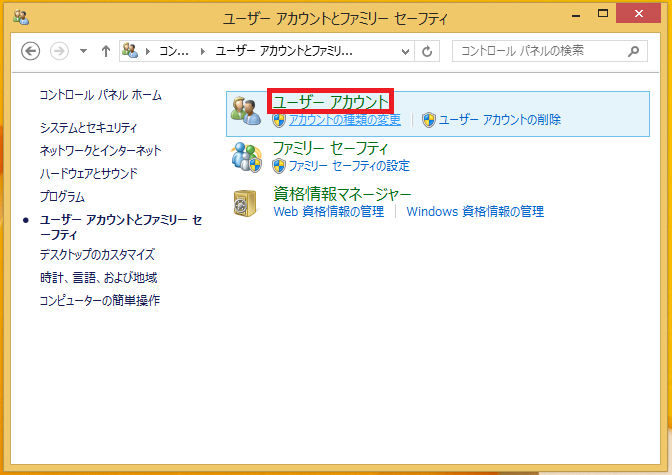Click the Back navigation arrow
This screenshot has height=475, width=672.
coord(30,51)
